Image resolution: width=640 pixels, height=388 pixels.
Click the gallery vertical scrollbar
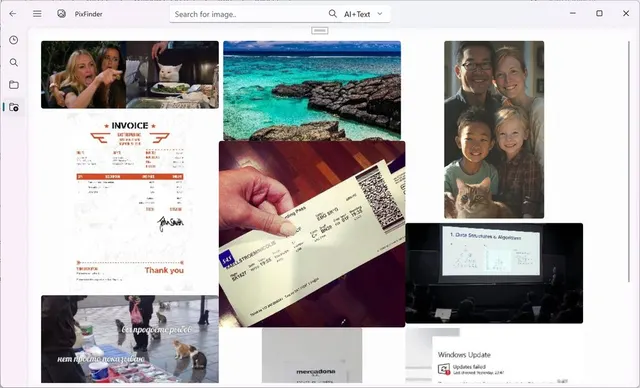click(629, 161)
